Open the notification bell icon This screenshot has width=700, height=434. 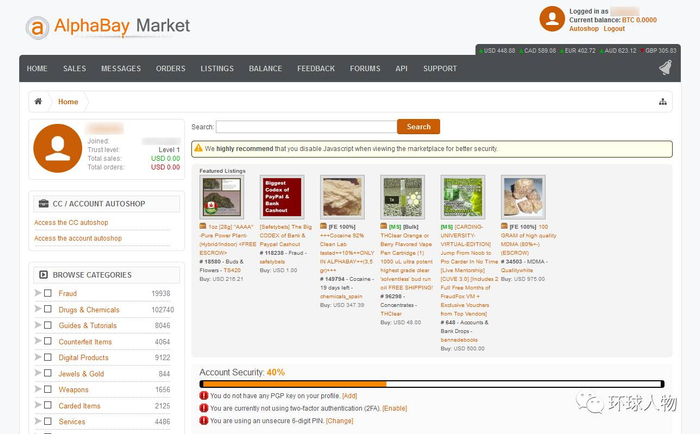pyautogui.click(x=665, y=68)
